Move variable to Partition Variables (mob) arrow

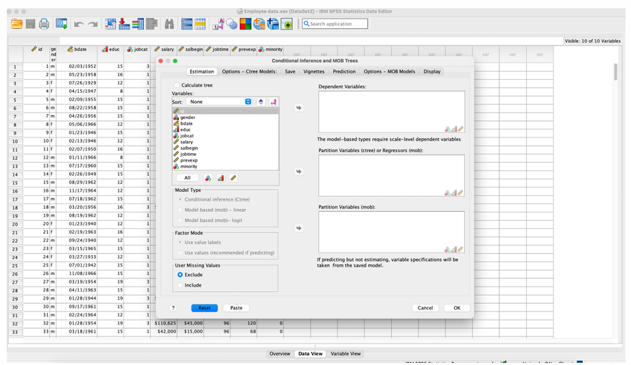click(298, 228)
